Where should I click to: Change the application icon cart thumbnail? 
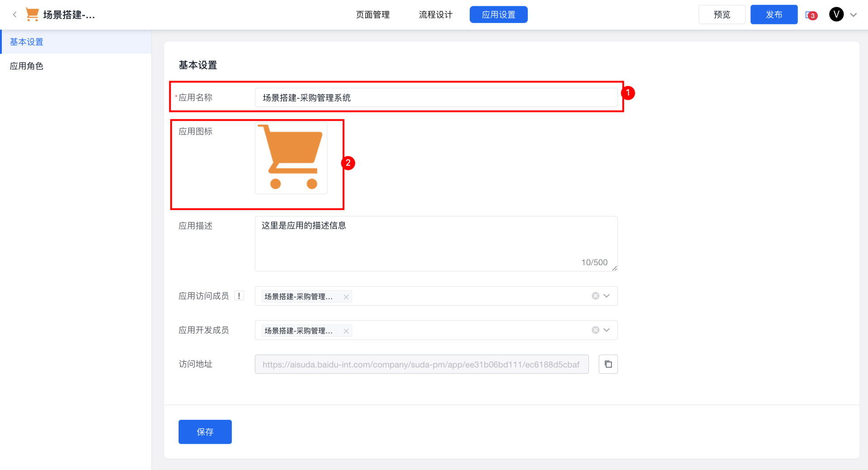(x=291, y=158)
